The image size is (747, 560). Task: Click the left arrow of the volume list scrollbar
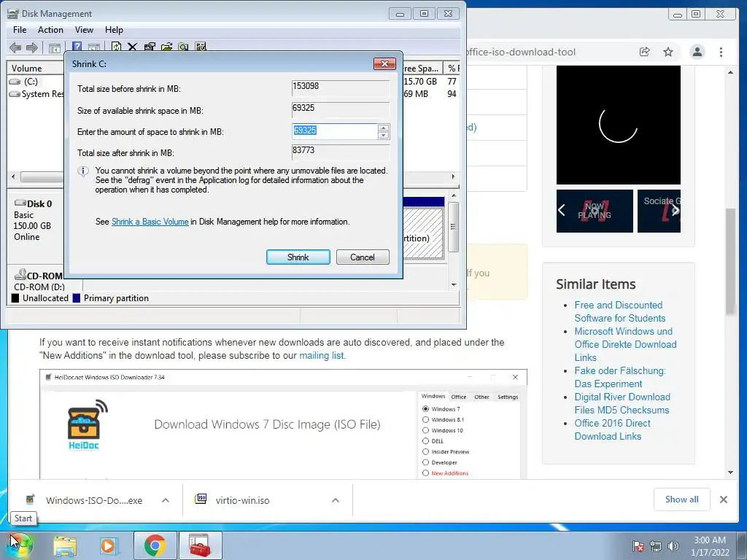13,176
